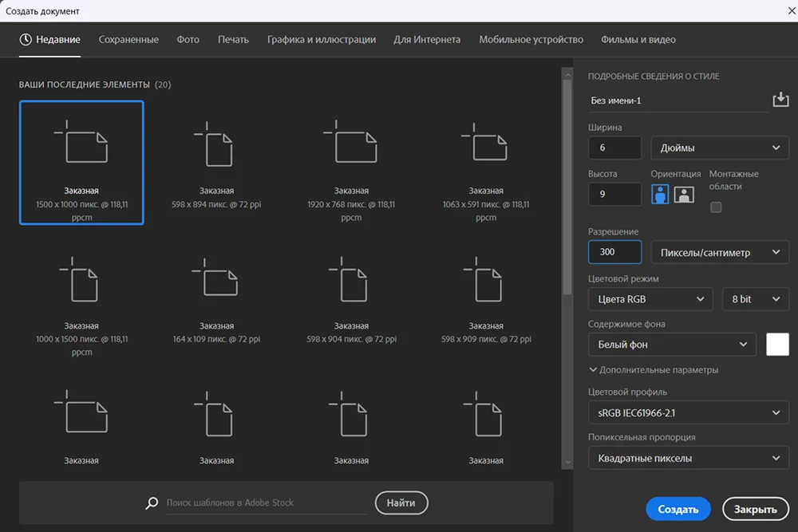Select the 1500 x 1000 пикс. preset
Image resolution: width=798 pixels, height=532 pixels.
pyautogui.click(x=81, y=162)
